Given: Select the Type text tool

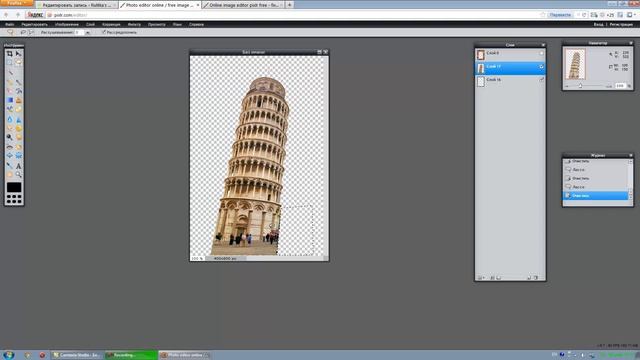Looking at the screenshot, I should 18,166.
